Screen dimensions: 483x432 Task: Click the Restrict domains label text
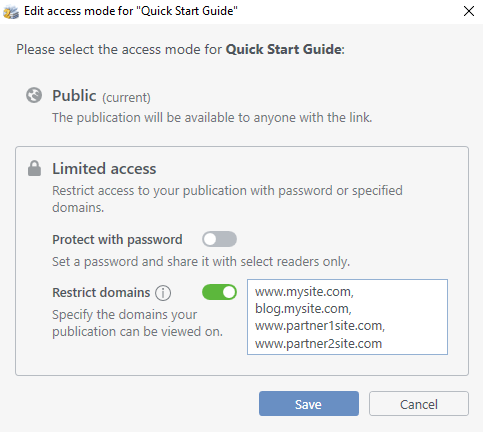(x=101, y=293)
